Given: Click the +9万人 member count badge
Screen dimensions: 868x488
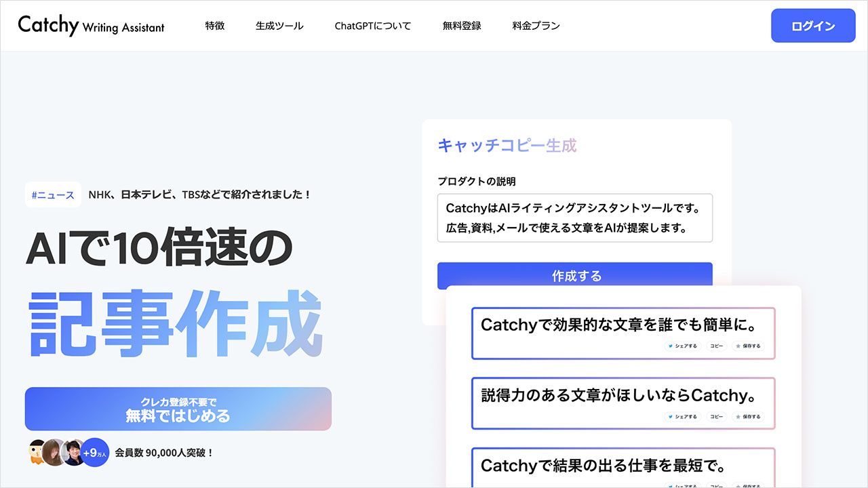Looking at the screenshot, I should [95, 452].
